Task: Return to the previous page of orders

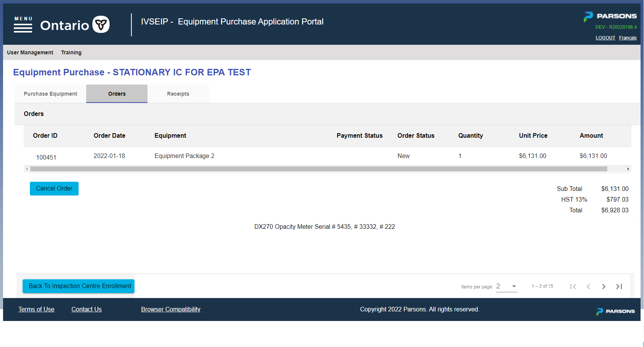Action: [588, 286]
